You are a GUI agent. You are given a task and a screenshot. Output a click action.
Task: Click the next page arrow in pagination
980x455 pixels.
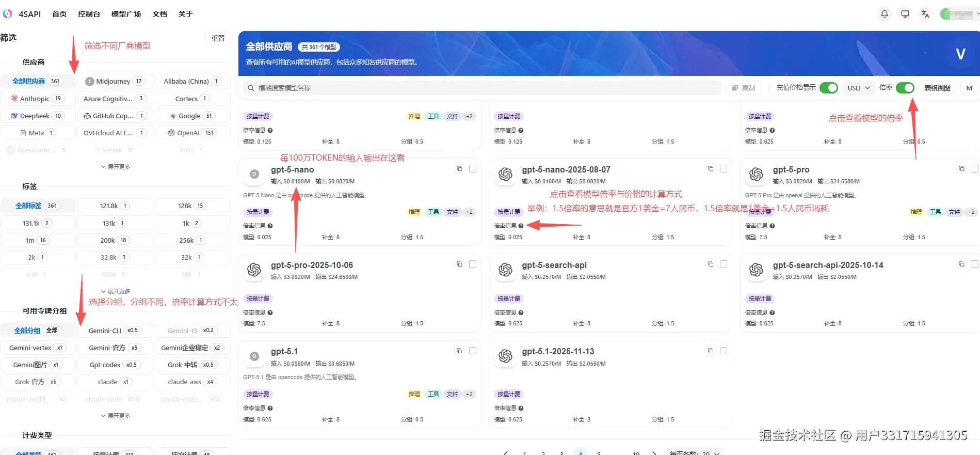click(654, 453)
